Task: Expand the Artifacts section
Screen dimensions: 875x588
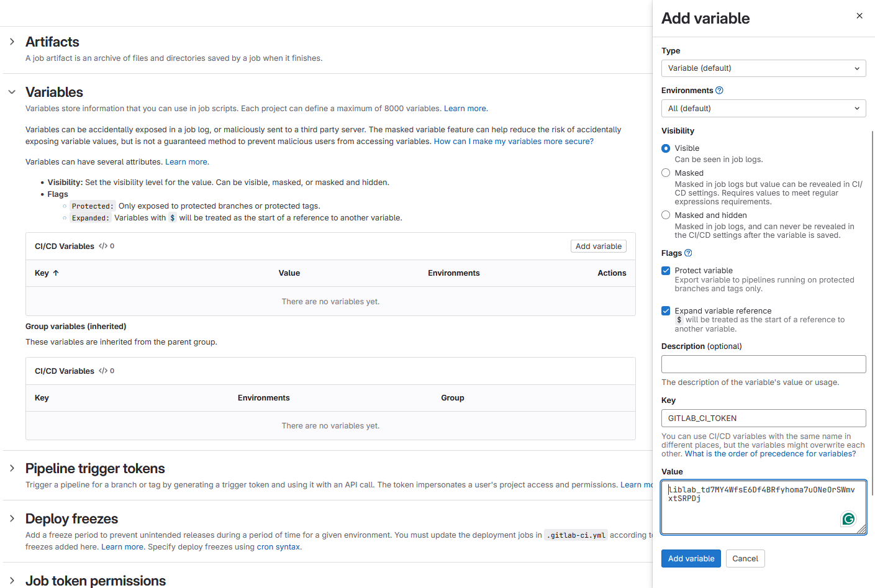Action: click(x=11, y=42)
